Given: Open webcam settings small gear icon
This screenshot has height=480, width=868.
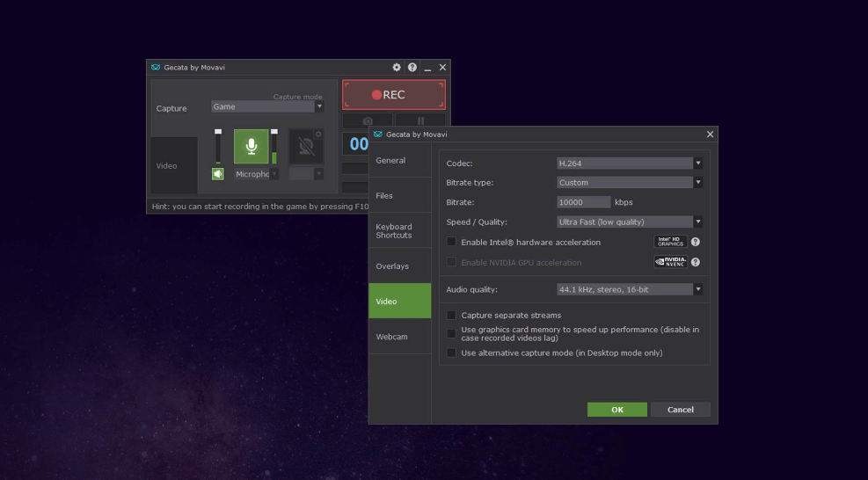Looking at the screenshot, I should point(318,134).
